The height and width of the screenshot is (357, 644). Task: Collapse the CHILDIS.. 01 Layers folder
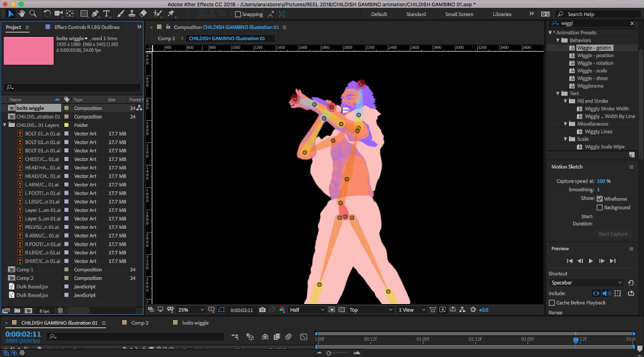tap(5, 125)
